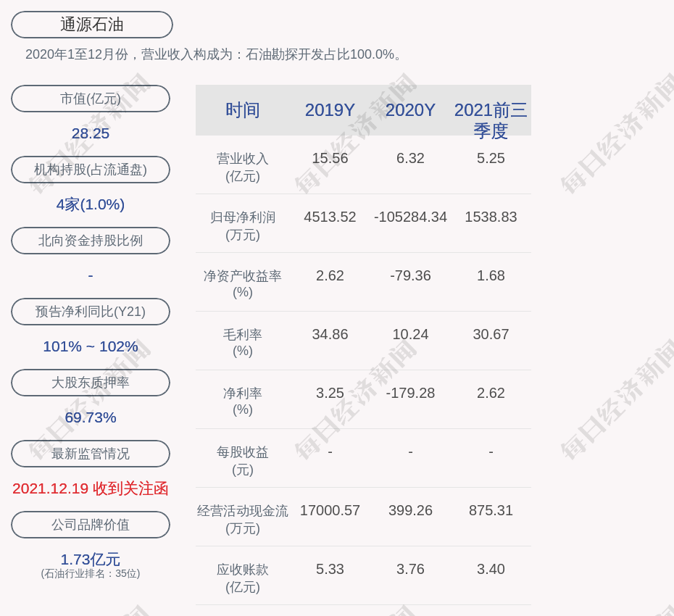This screenshot has width=674, height=616.
Task: Click the market value figure 28.25
Action: pos(91,133)
